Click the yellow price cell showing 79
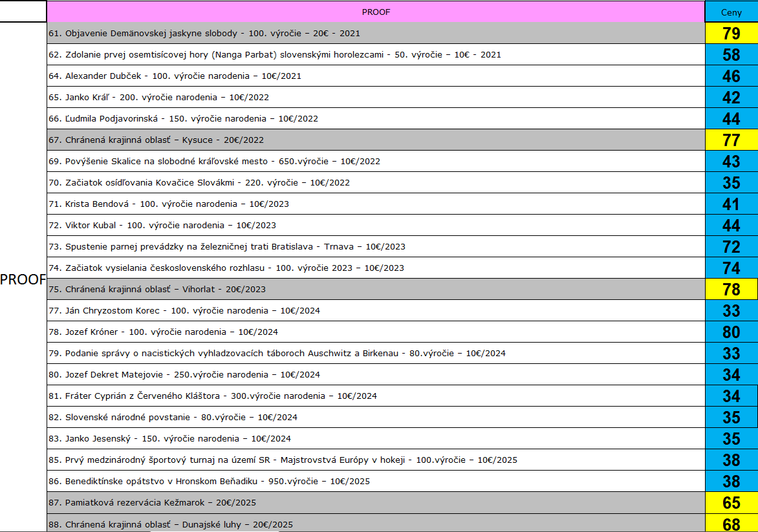Screen dimensions: 758x532 731,34
